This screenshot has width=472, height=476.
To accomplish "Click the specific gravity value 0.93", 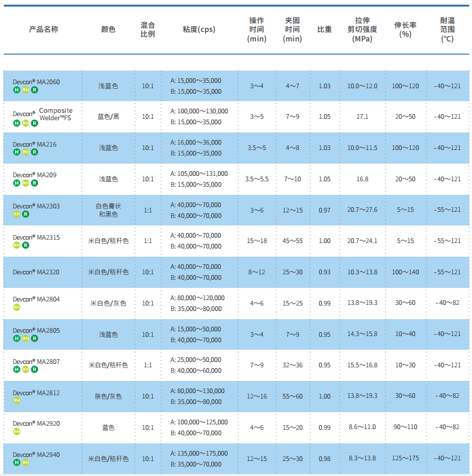I will pyautogui.click(x=325, y=272).
